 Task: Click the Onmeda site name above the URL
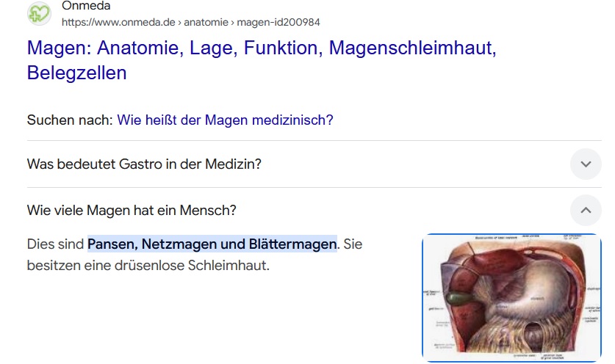click(86, 6)
